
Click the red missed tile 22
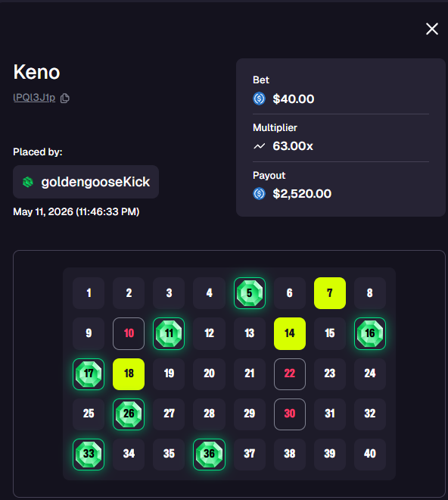click(x=290, y=373)
